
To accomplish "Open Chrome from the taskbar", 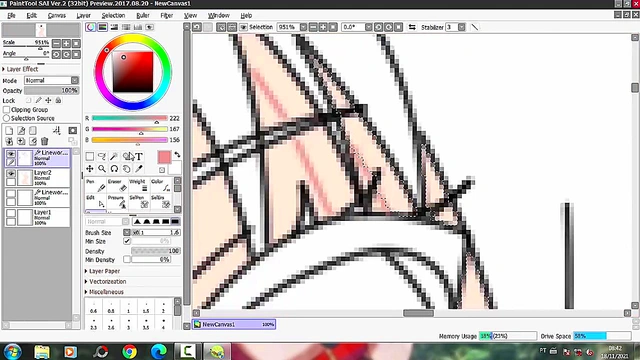I will point(129,351).
